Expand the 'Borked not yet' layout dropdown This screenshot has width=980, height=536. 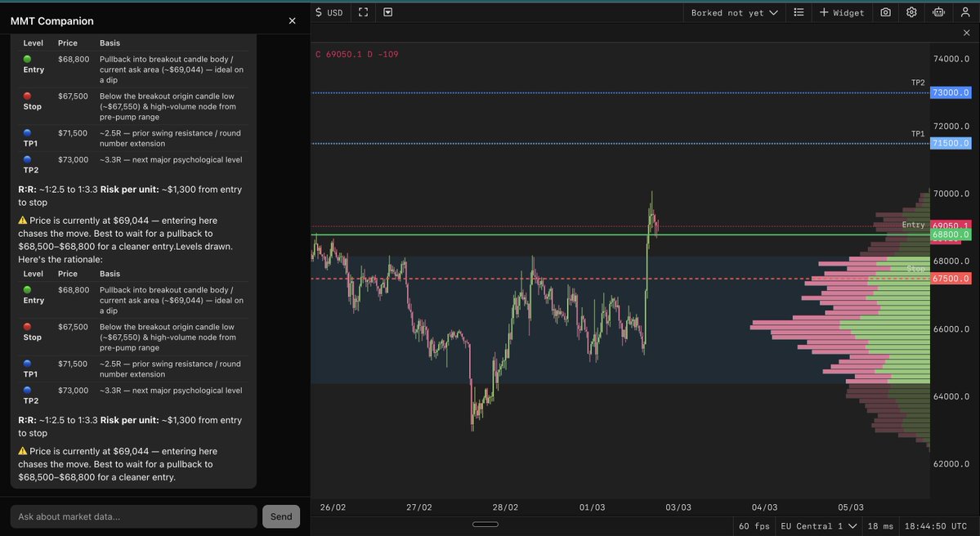[734, 12]
